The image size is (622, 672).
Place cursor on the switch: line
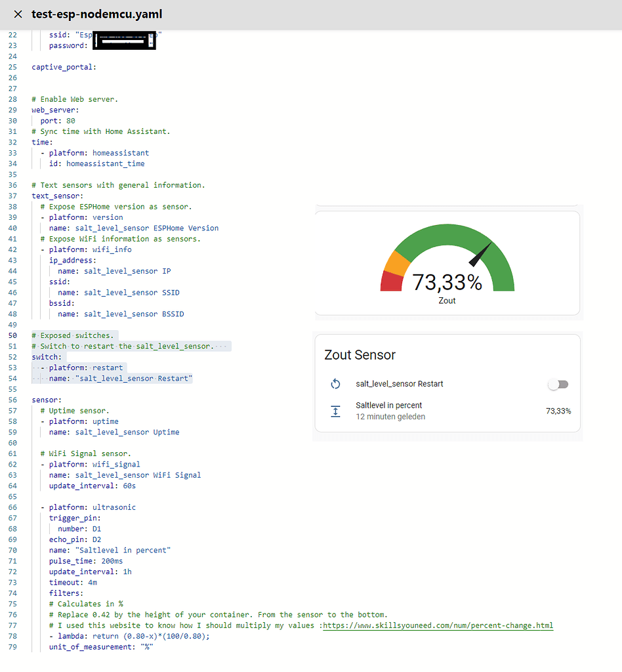click(46, 357)
